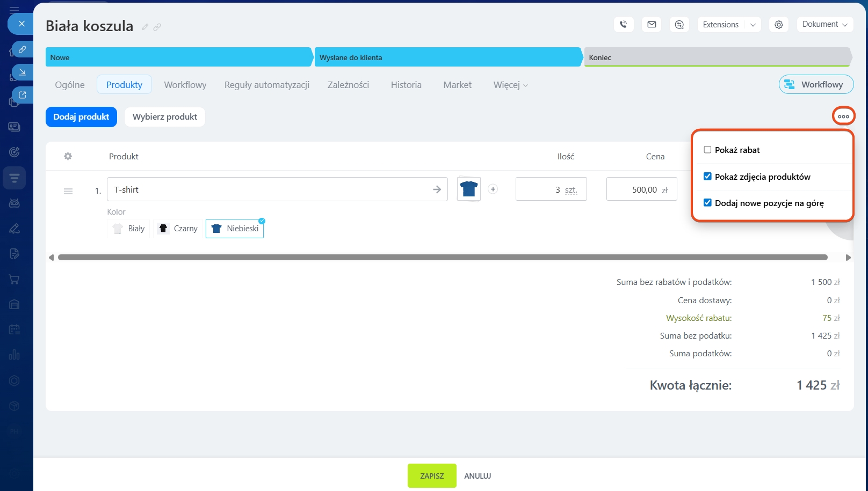Toggle Dodaj nowe pozycje na górę
Screen dimensions: 868x491
(x=707, y=203)
